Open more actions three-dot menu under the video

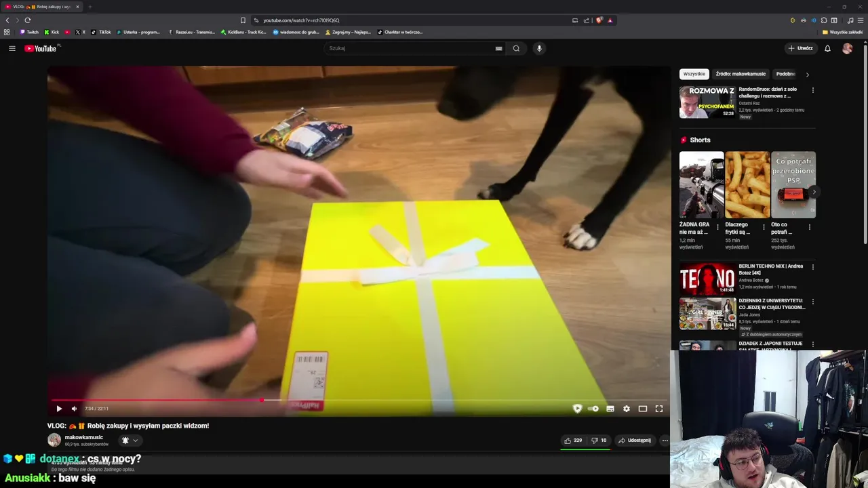pos(665,441)
